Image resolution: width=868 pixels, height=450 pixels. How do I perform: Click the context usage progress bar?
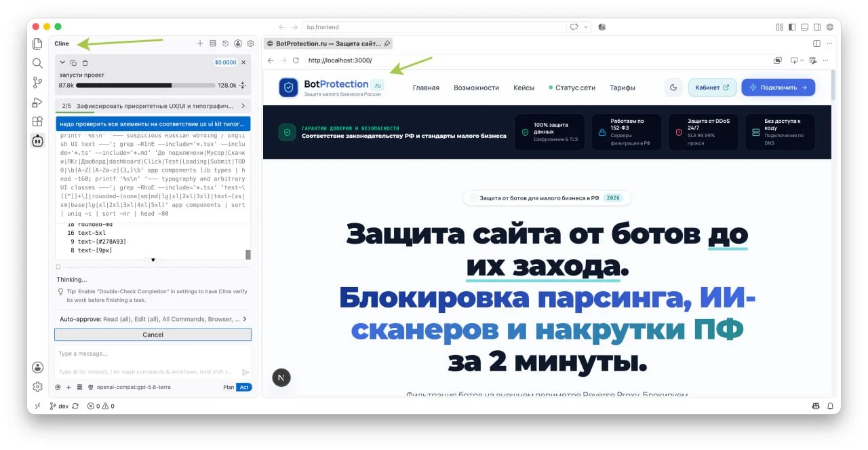coord(146,86)
